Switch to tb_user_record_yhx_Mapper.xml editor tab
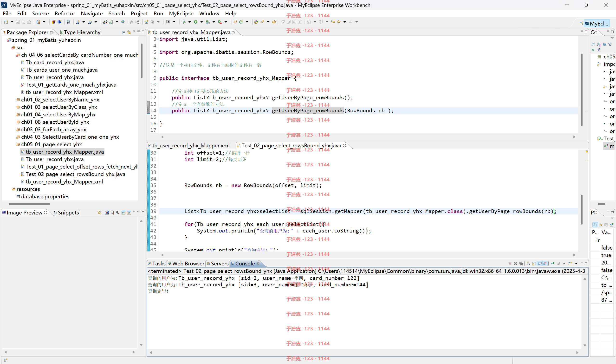The image size is (616, 364). tap(189, 145)
